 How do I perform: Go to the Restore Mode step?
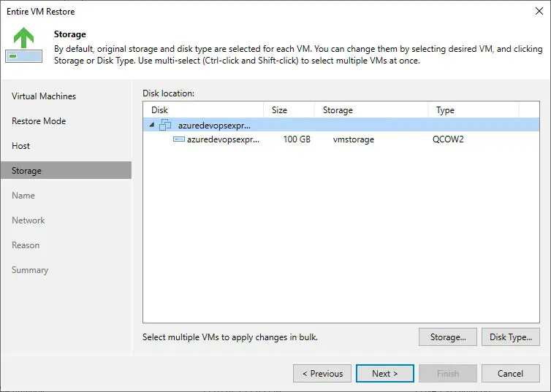point(39,121)
